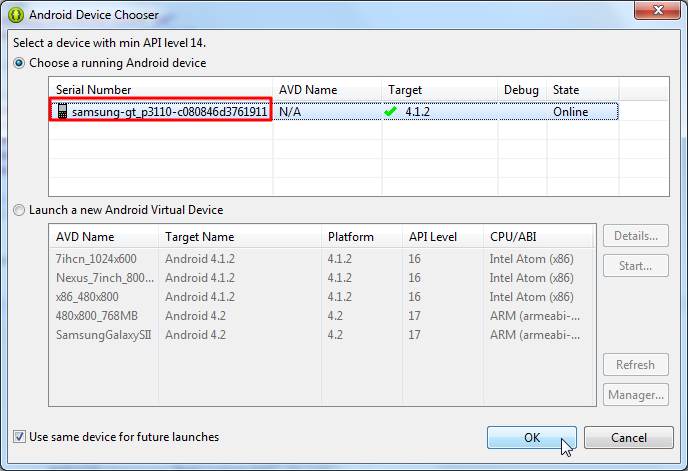Click the Platform column header

point(362,237)
